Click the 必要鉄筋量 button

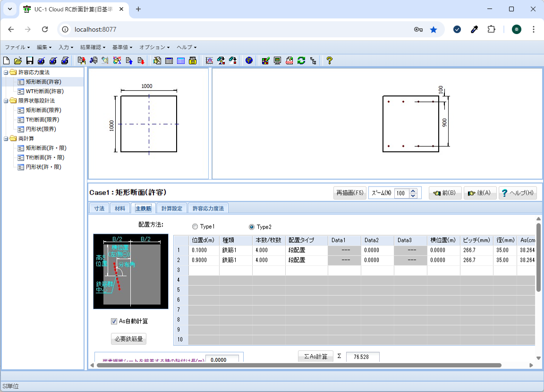point(129,339)
